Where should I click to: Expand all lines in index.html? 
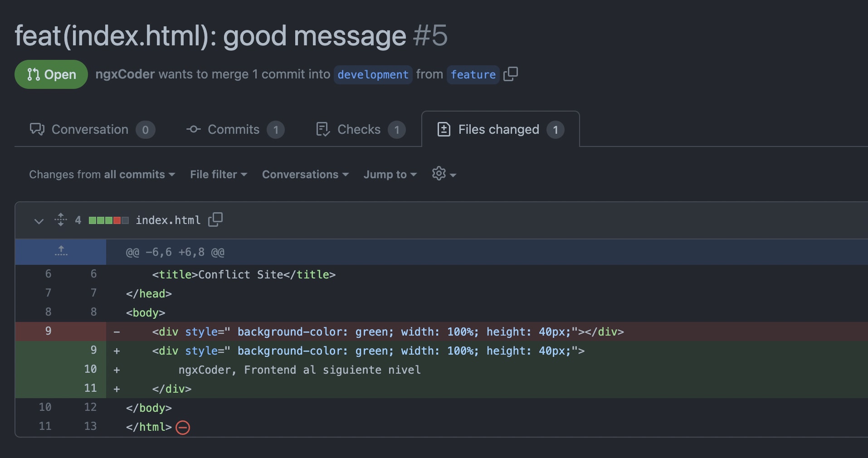(61, 220)
